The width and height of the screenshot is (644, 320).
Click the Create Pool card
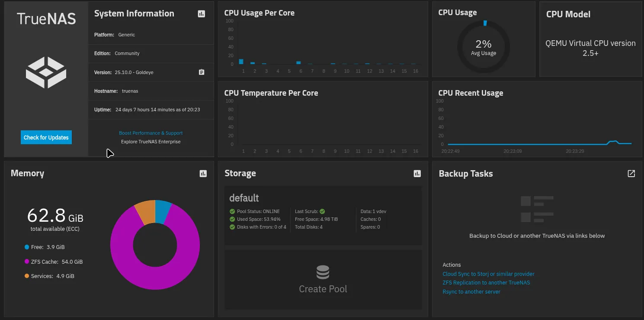(323, 280)
